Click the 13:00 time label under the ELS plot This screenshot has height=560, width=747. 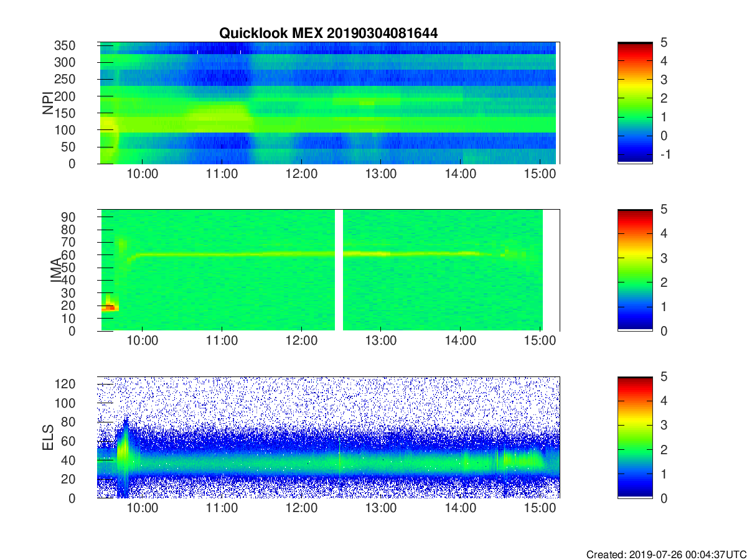[x=380, y=508]
